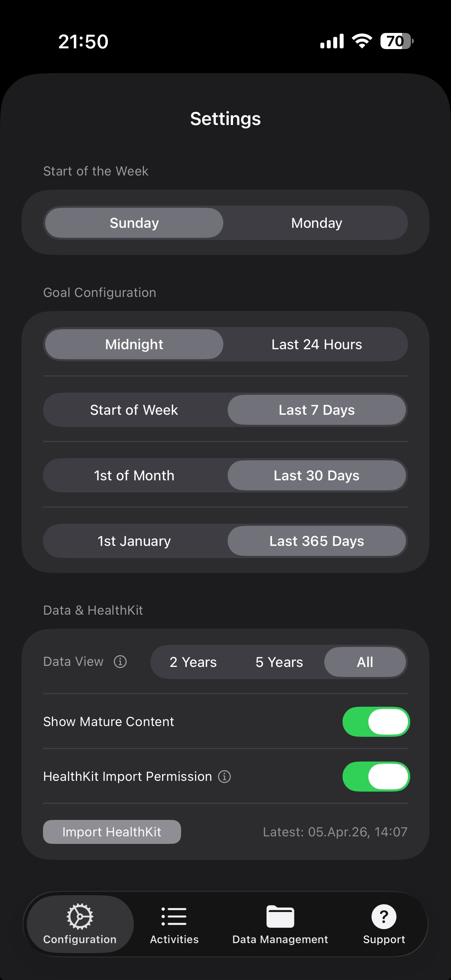Set Data View to 5 Years
This screenshot has height=980, width=451.
279,662
